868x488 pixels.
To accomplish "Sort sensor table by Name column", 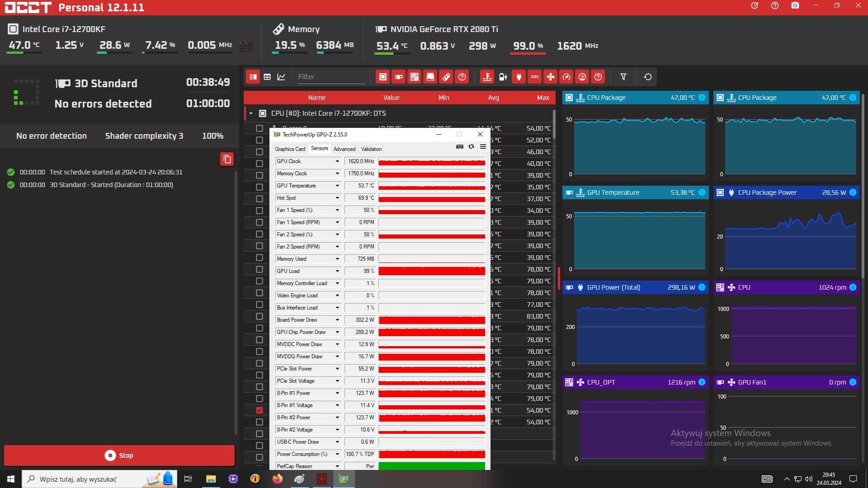I will coord(317,98).
